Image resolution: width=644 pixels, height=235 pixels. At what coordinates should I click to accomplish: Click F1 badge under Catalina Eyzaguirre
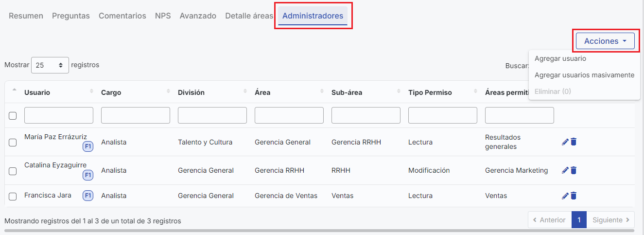click(88, 175)
